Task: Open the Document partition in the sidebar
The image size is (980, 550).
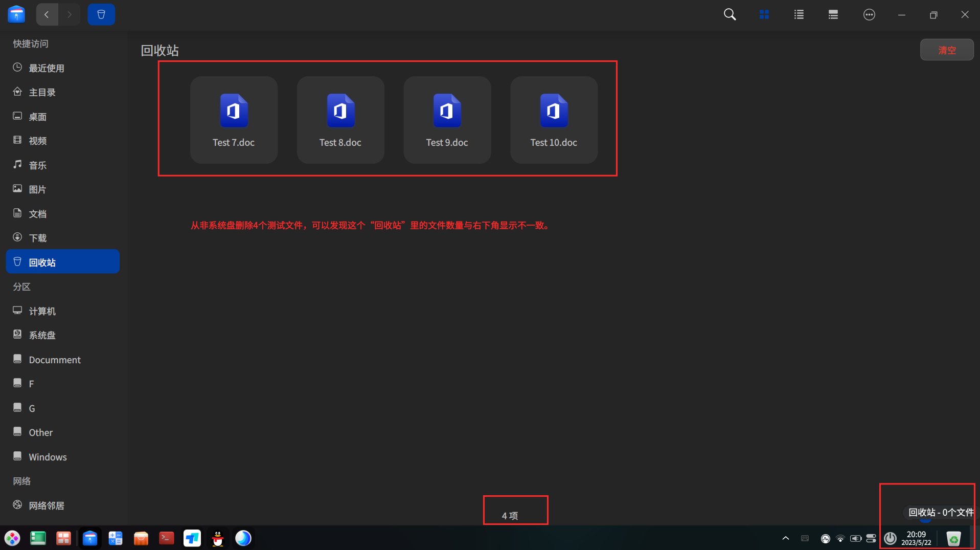Action: [55, 359]
